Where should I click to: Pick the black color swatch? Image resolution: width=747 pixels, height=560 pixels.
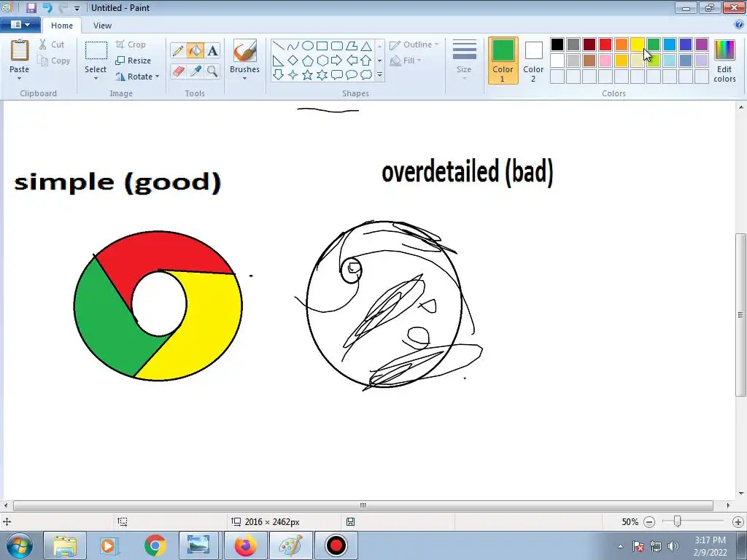(557, 44)
